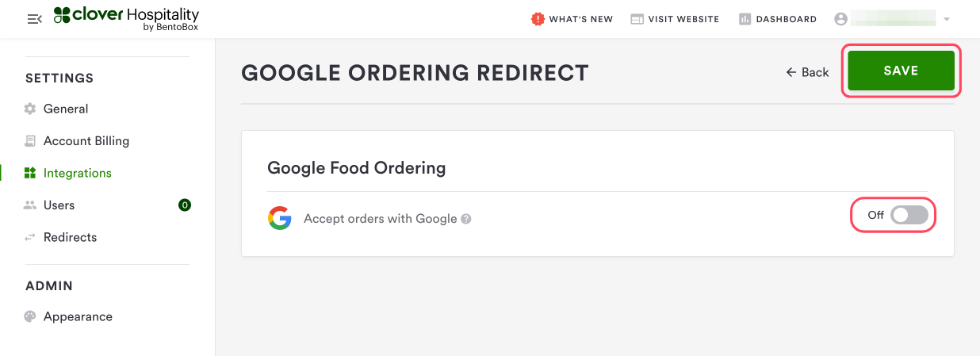Open the Users settings page
The width and height of the screenshot is (980, 356).
point(59,205)
